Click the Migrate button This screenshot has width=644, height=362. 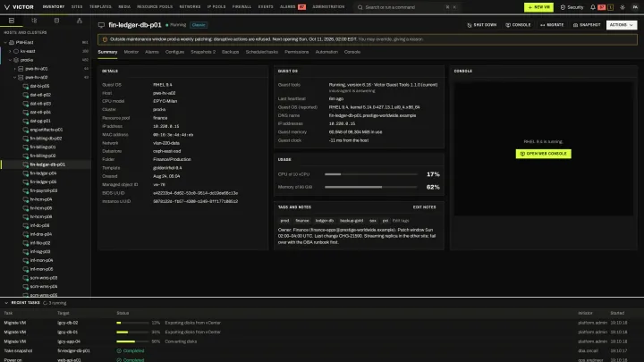coord(552,25)
